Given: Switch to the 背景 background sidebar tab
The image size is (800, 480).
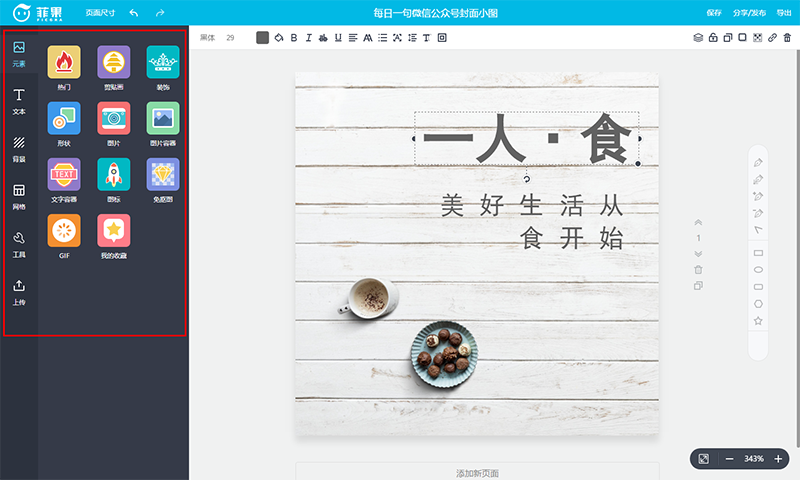Looking at the screenshot, I should click(x=19, y=149).
